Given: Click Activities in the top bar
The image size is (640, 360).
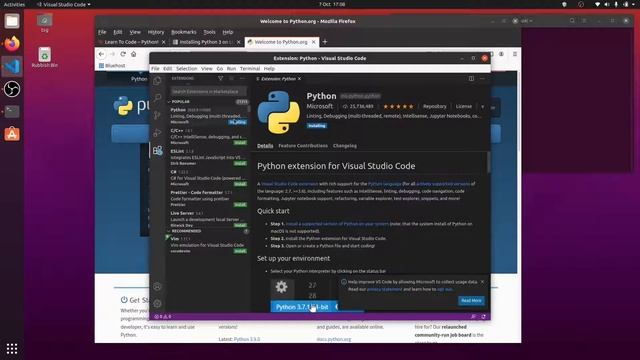Looking at the screenshot, I should 14,4.
